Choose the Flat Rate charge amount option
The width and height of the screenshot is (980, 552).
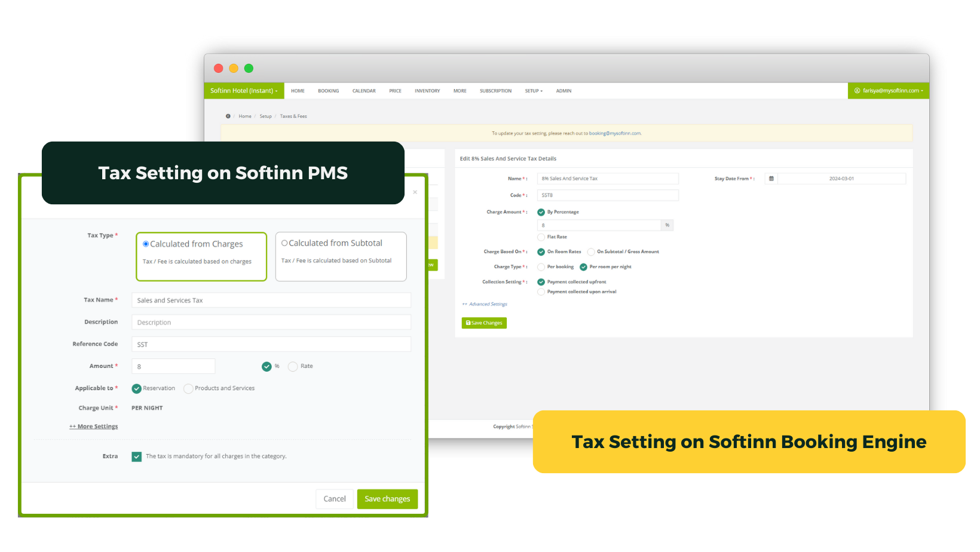(541, 237)
